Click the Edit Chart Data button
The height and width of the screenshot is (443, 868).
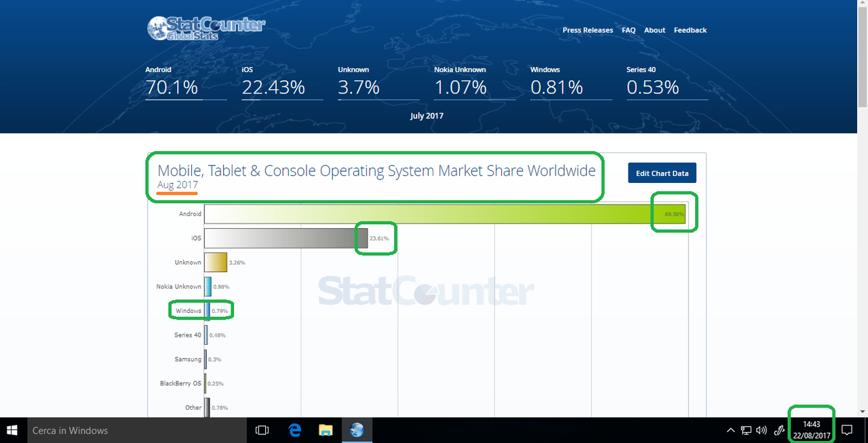pos(662,173)
